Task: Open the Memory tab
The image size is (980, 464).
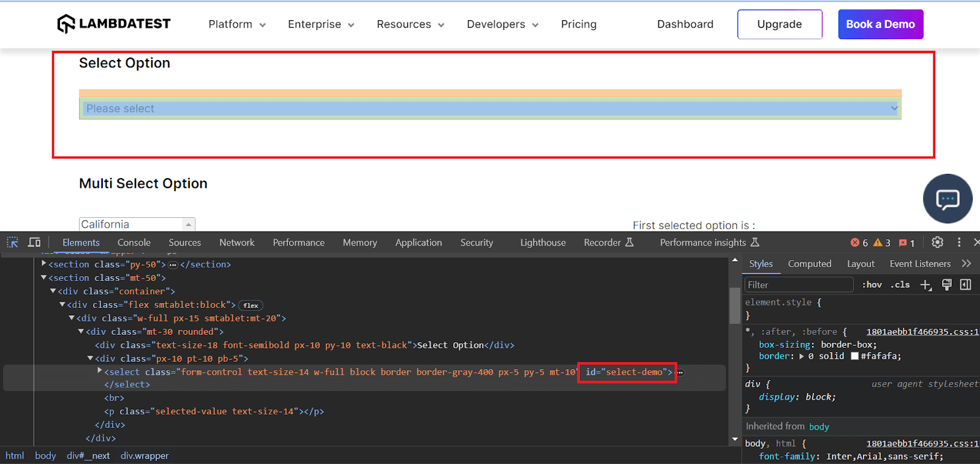Action: pyautogui.click(x=360, y=242)
